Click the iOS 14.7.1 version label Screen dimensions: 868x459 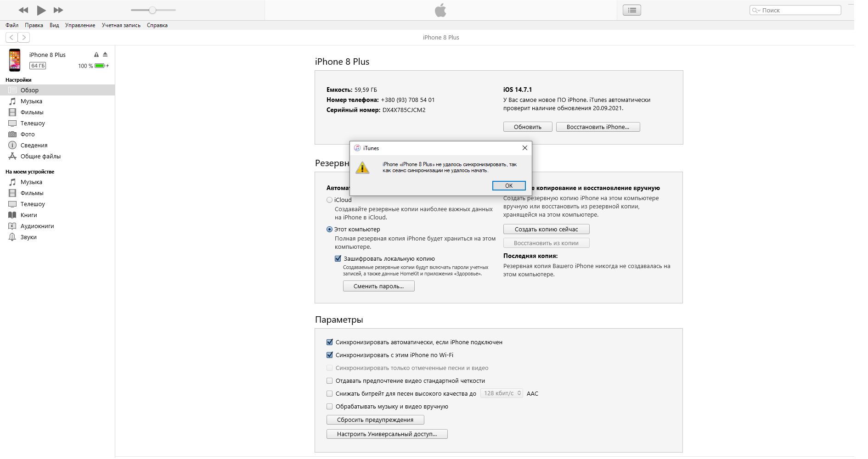pyautogui.click(x=518, y=90)
